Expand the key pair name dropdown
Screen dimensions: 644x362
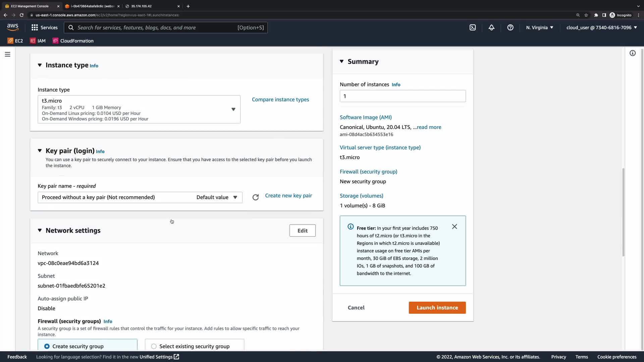(x=140, y=197)
